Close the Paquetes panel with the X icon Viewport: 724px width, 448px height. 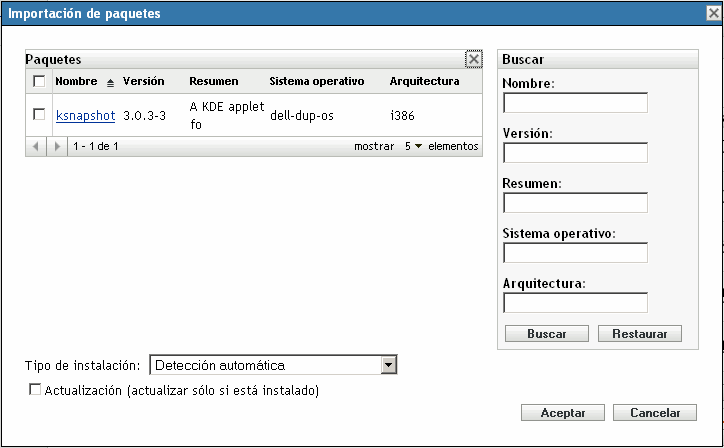pyautogui.click(x=474, y=60)
